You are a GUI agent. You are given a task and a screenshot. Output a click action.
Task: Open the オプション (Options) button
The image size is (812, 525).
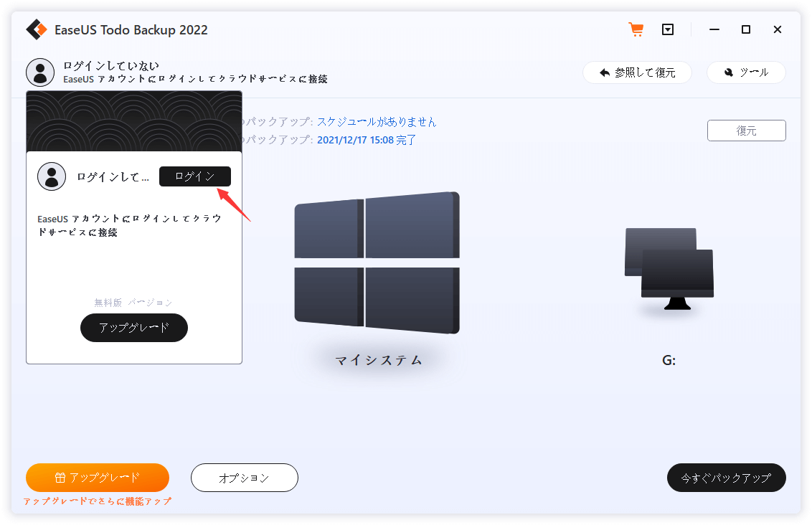244,477
